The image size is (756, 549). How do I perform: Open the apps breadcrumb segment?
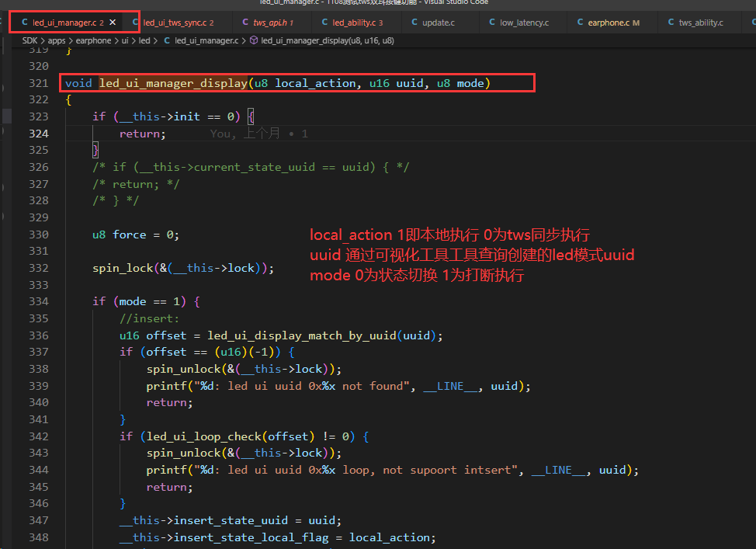tap(57, 40)
